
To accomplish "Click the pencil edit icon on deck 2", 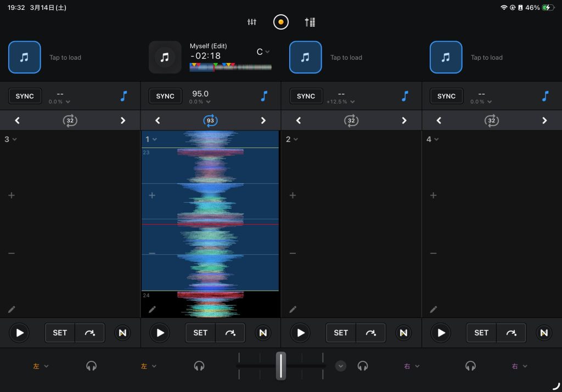I will pyautogui.click(x=293, y=309).
